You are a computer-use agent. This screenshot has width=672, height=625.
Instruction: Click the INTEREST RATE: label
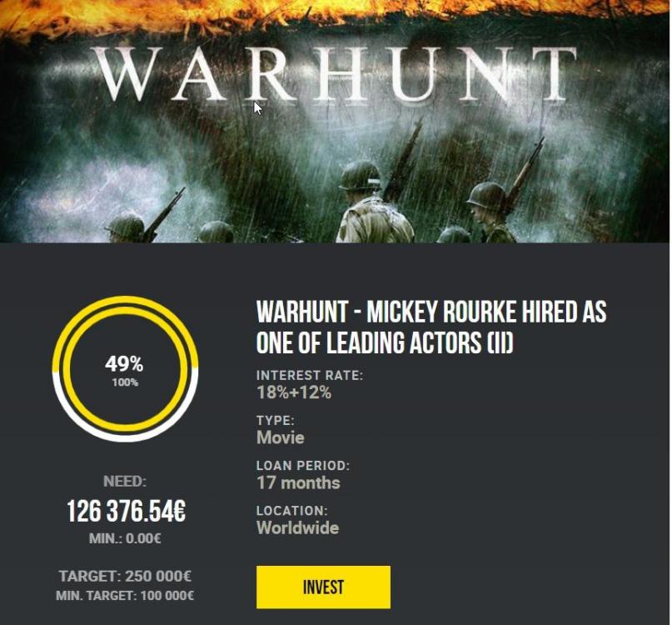coord(310,375)
